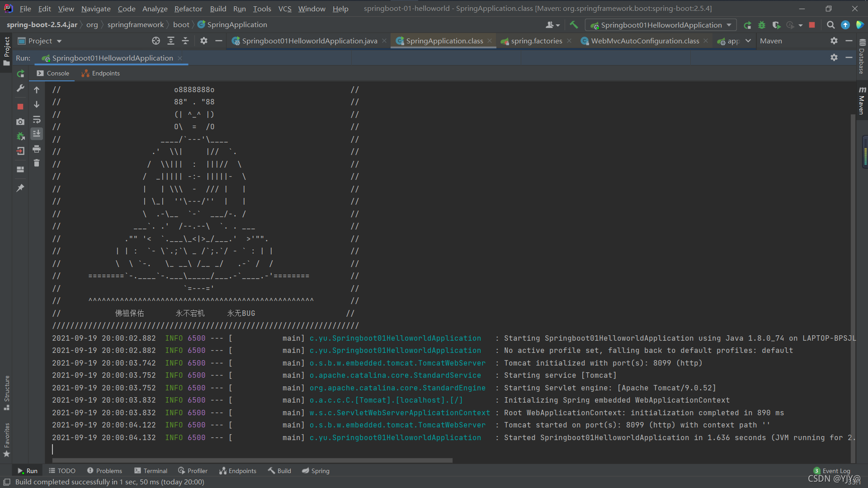Click the red Stop button in Run sidebar

coord(20,107)
